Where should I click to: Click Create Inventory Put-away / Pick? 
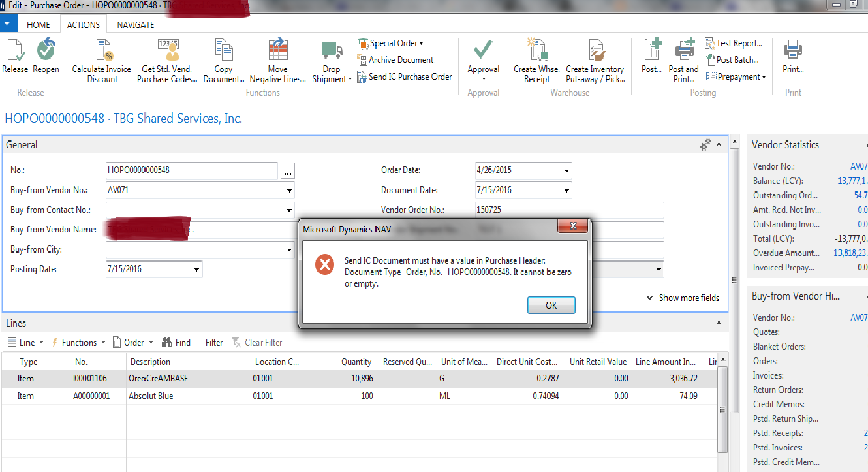(x=595, y=61)
